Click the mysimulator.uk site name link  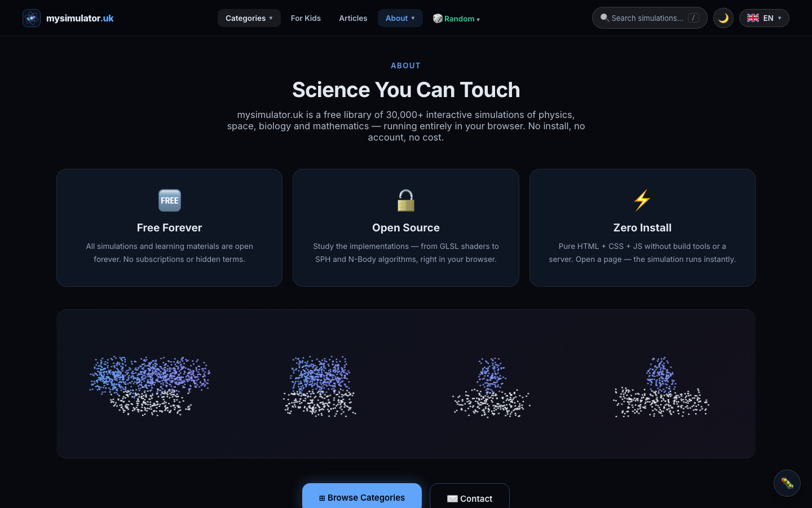pyautogui.click(x=80, y=18)
